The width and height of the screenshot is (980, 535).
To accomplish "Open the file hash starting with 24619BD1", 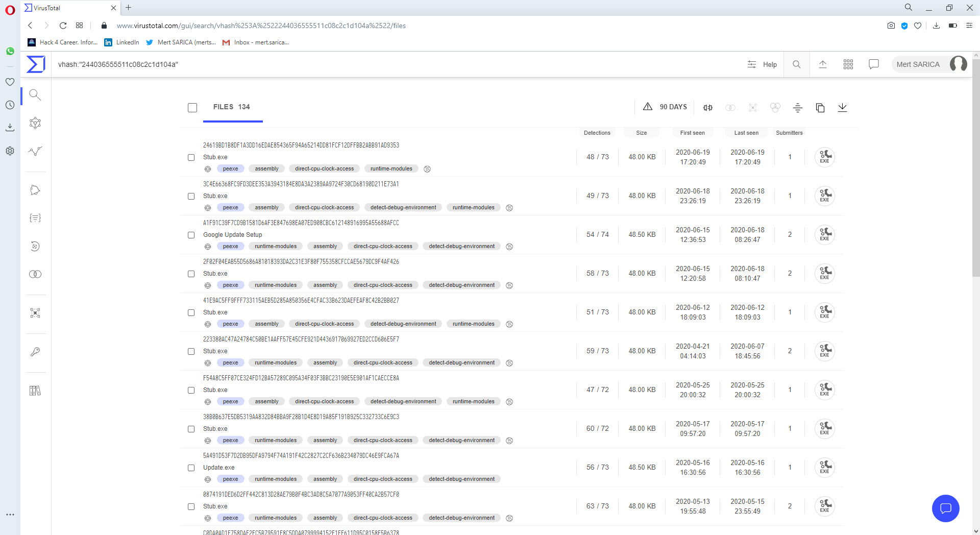I will pyautogui.click(x=301, y=145).
